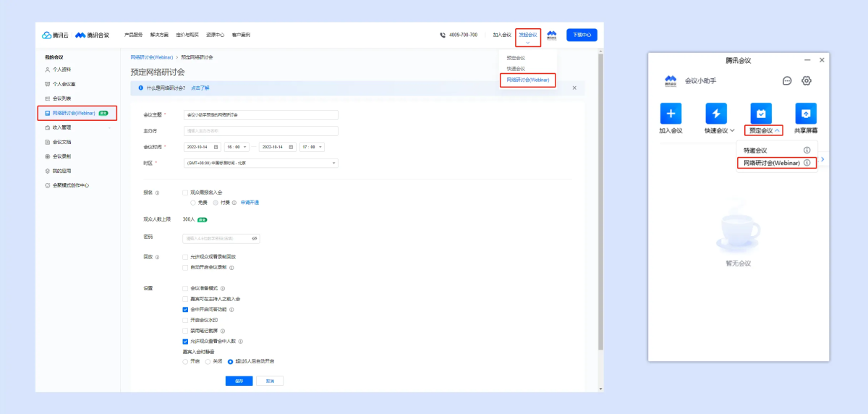Click info icon next to 自动开启会议录制

(231, 267)
